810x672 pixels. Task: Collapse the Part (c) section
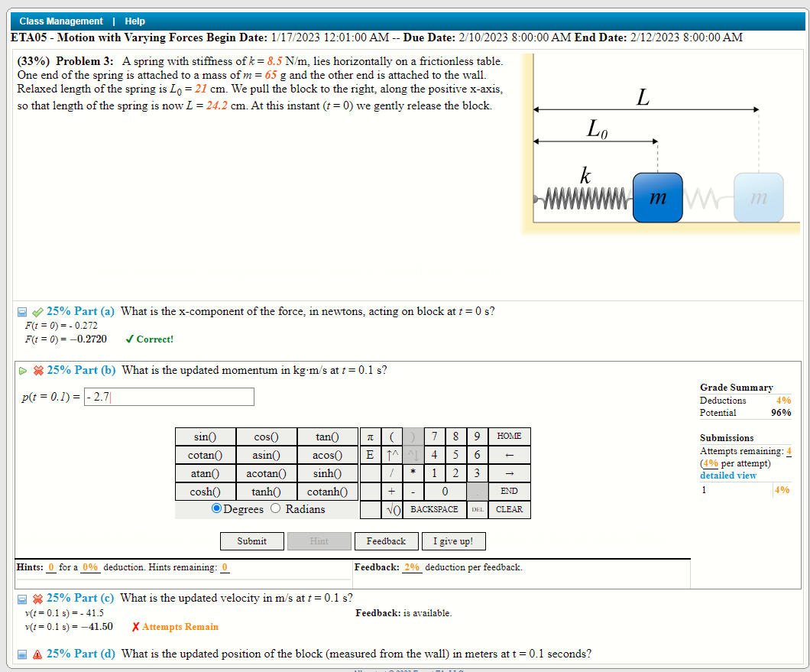pos(21,598)
